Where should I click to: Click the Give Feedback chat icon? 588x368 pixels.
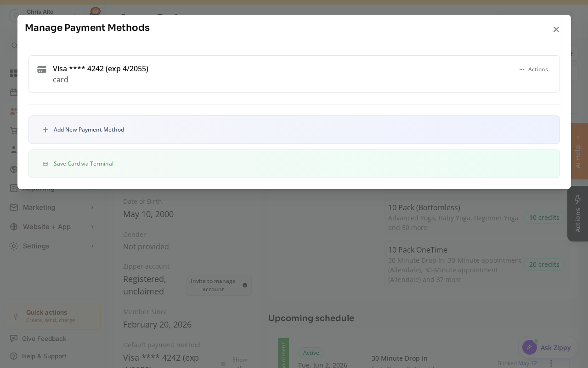pyautogui.click(x=14, y=339)
